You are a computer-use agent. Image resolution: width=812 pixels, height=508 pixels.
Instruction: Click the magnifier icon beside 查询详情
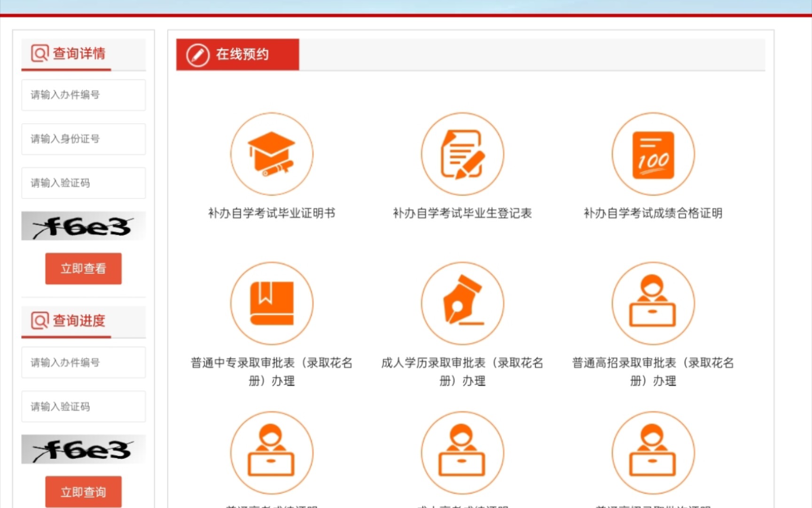[x=40, y=53]
